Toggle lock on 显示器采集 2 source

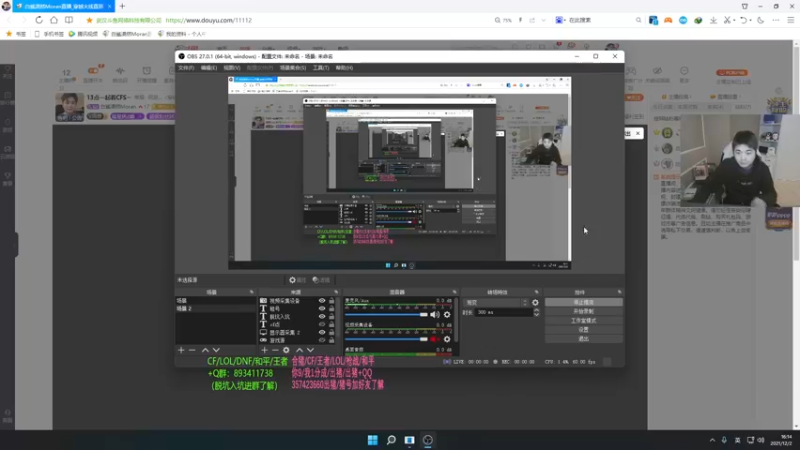click(x=332, y=332)
